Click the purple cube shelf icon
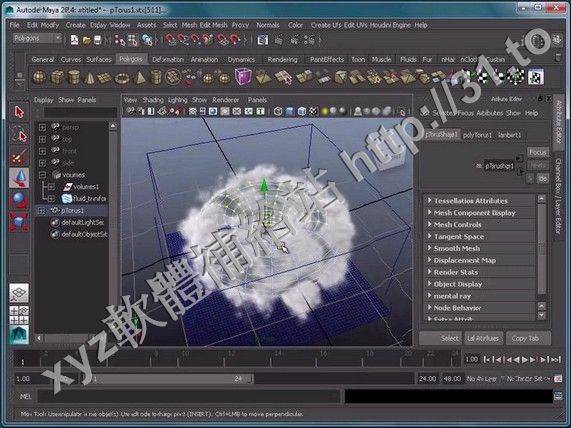This screenshot has height=428, width=571. pyautogui.click(x=243, y=76)
